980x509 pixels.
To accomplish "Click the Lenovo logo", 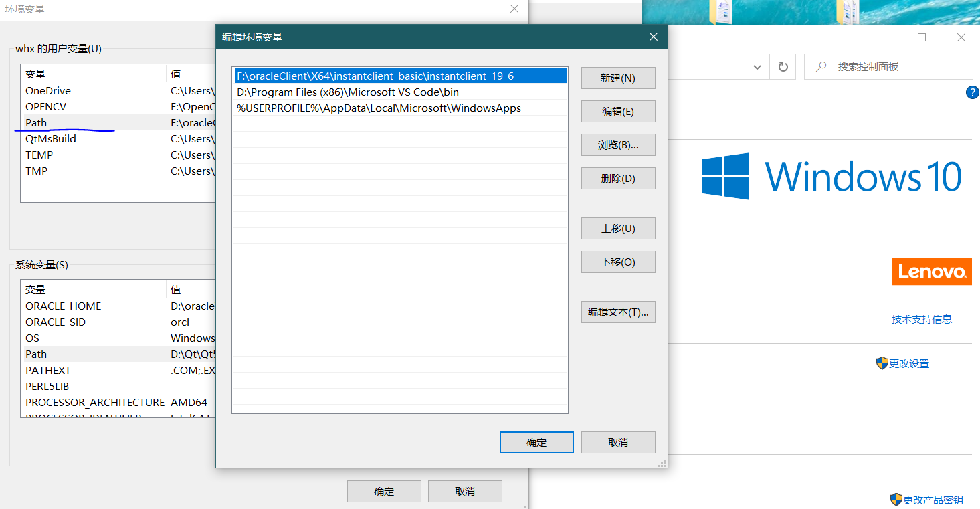I will (931, 272).
